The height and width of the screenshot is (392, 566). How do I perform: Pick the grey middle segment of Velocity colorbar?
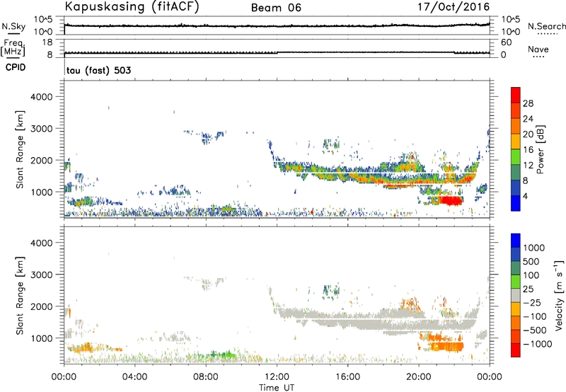[x=516, y=296]
